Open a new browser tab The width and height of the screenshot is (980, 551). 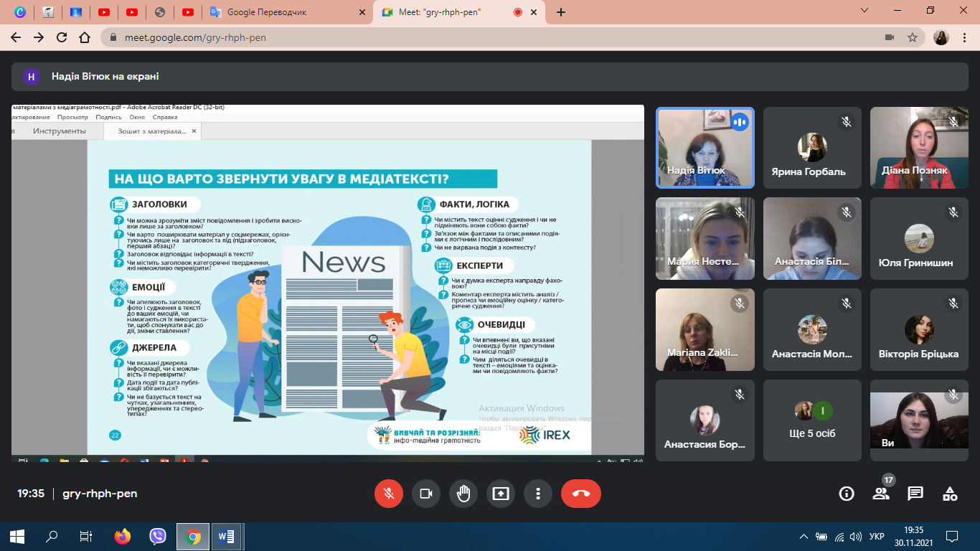pos(561,12)
